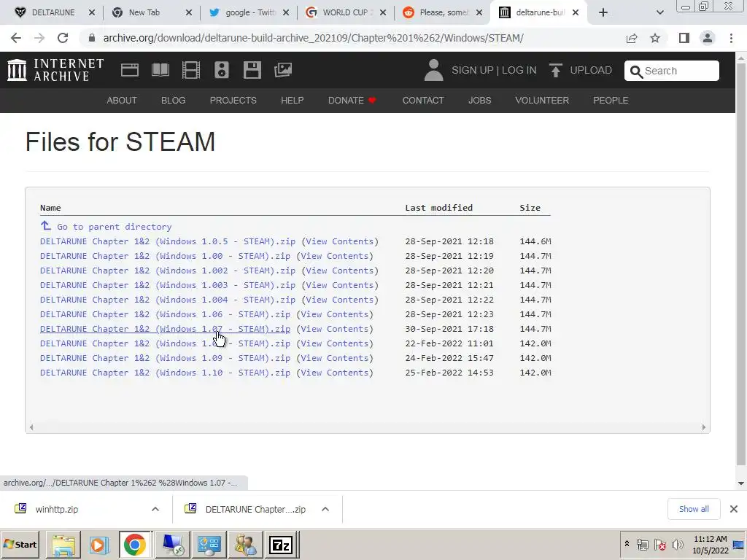Screen dimensions: 747x560
Task: Open the JOBS menu item
Action: 479,101
